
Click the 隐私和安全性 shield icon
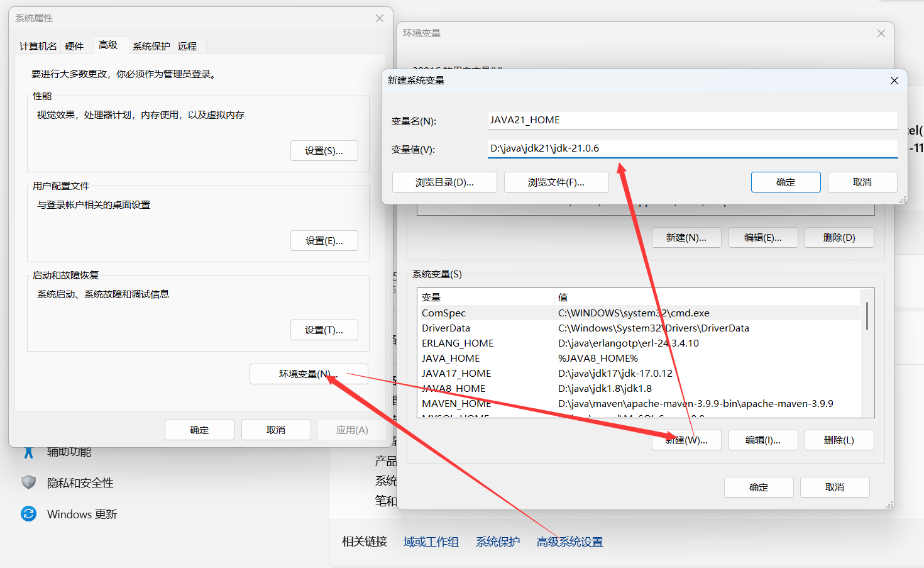coord(29,482)
